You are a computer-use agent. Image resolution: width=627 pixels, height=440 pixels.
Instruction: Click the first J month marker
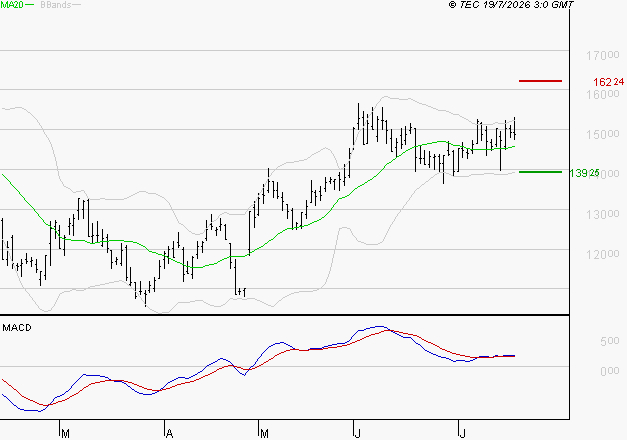[x=357, y=434]
